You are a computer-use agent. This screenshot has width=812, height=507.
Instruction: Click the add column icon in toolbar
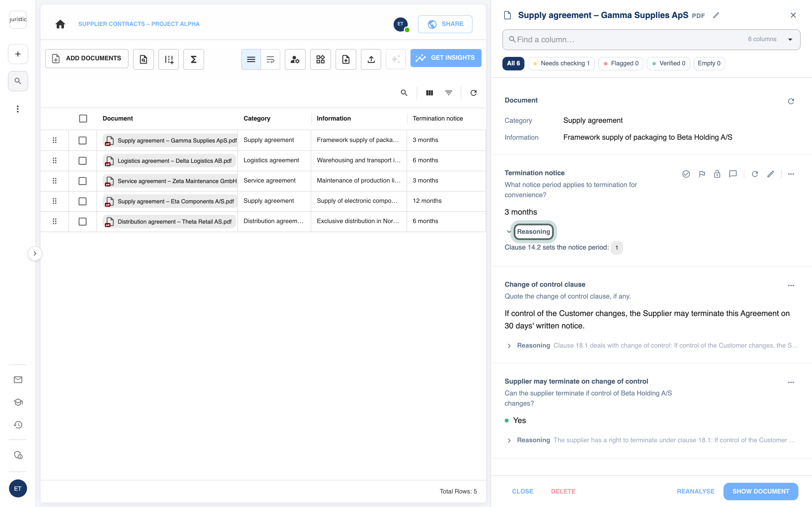[169, 59]
